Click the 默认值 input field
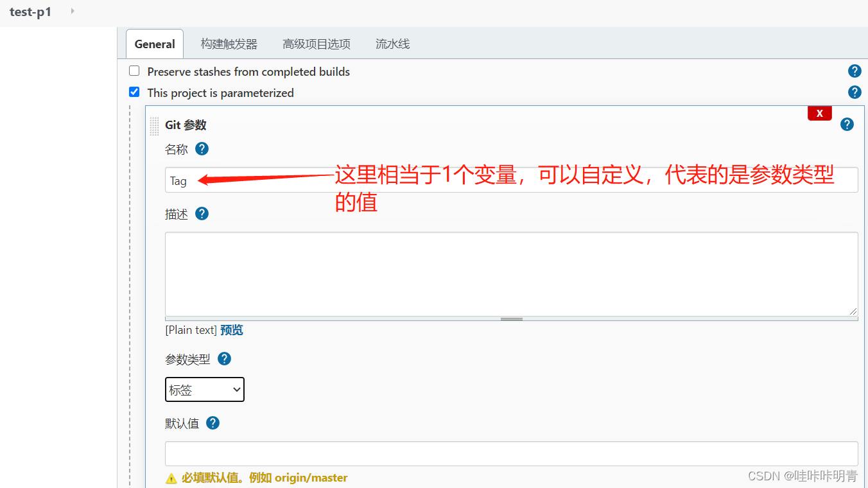The width and height of the screenshot is (868, 488). (512, 453)
